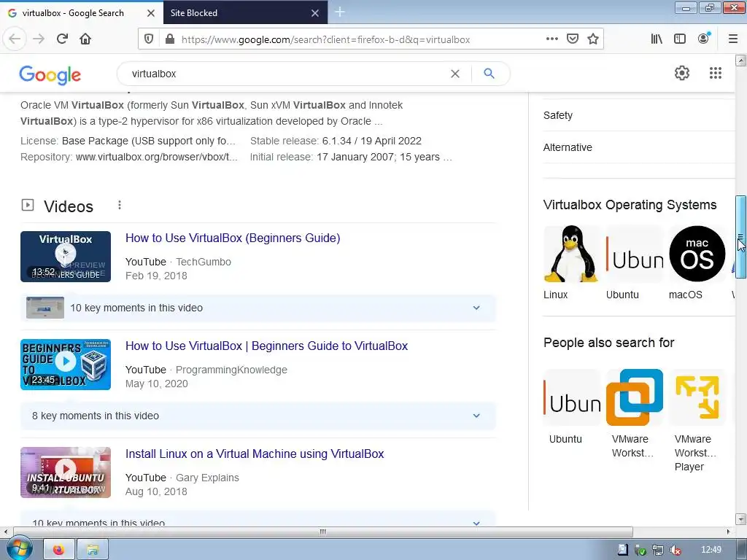
Task: Click the vertical scrollbar thumb
Action: click(740, 237)
